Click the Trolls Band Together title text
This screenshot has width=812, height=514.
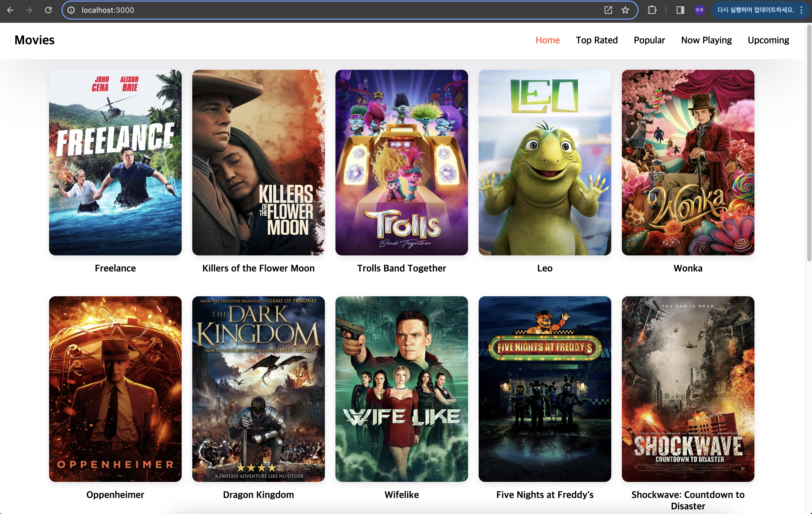click(x=401, y=268)
